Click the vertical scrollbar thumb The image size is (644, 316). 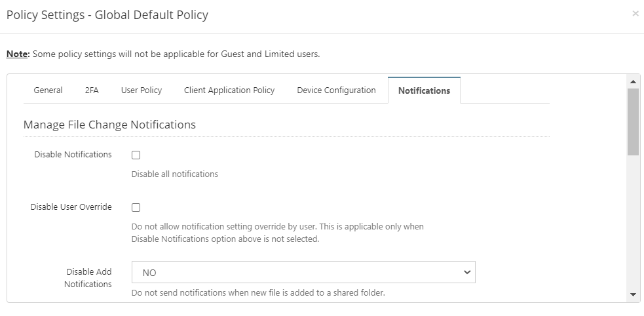(x=633, y=122)
